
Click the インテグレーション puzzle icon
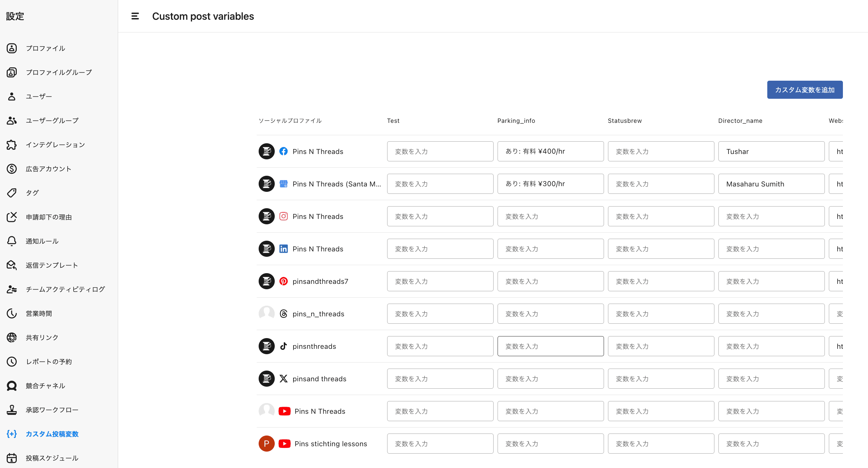(12, 145)
